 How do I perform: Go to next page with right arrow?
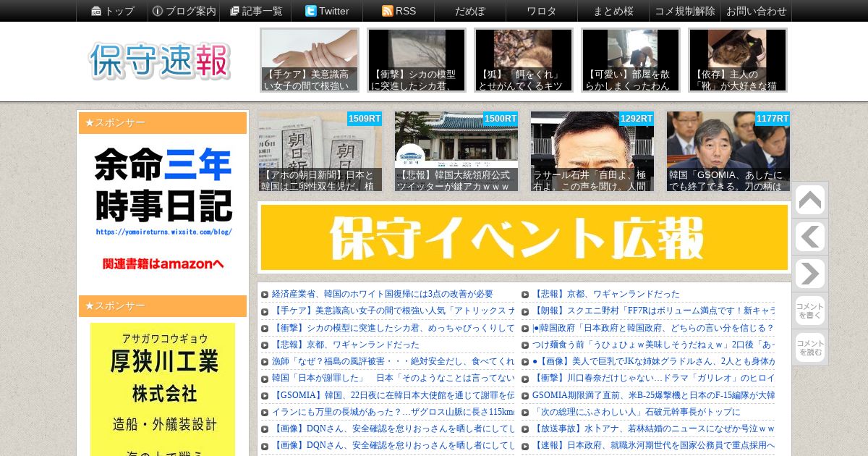coord(810,274)
